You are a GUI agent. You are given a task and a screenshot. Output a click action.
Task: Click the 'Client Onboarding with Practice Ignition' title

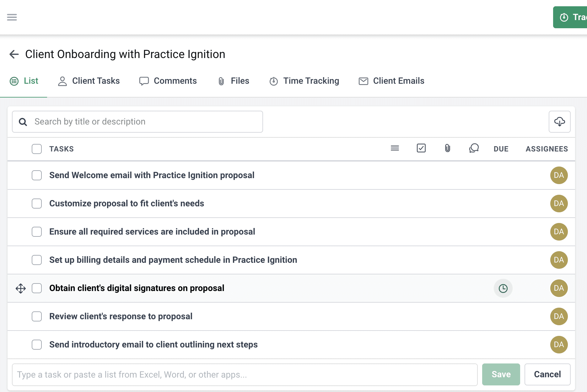coord(125,54)
